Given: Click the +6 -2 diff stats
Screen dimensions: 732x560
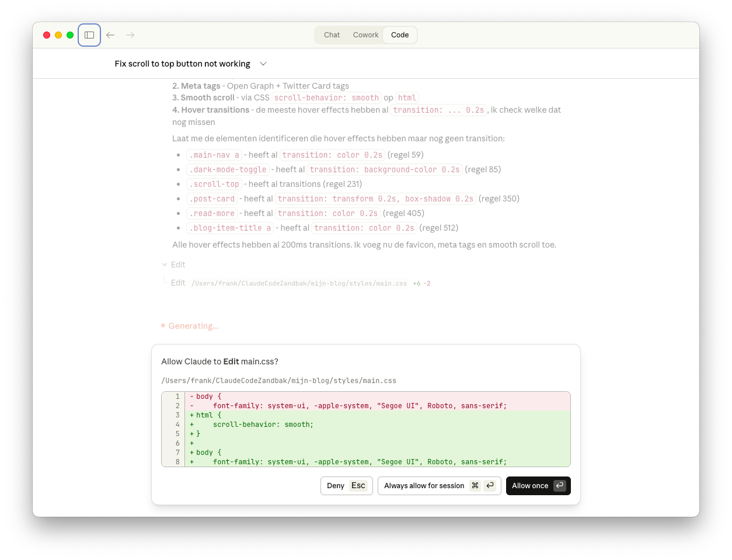Looking at the screenshot, I should coord(421,283).
